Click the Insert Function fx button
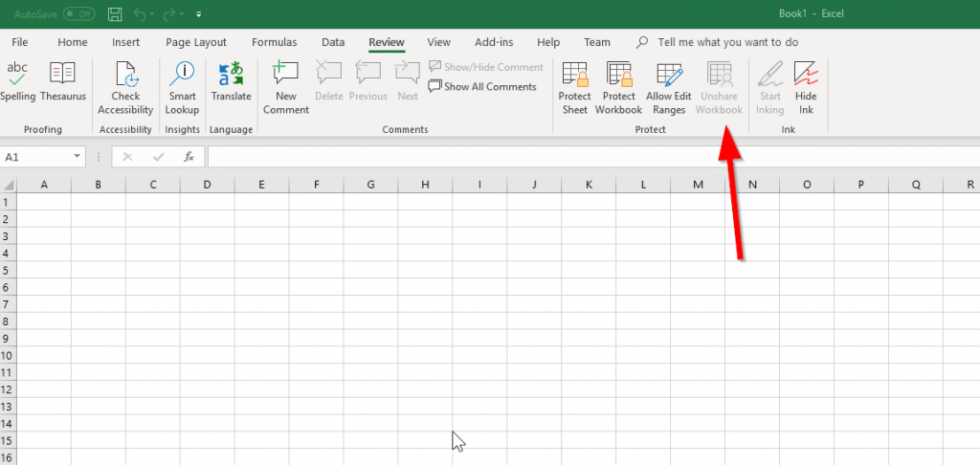 [189, 157]
